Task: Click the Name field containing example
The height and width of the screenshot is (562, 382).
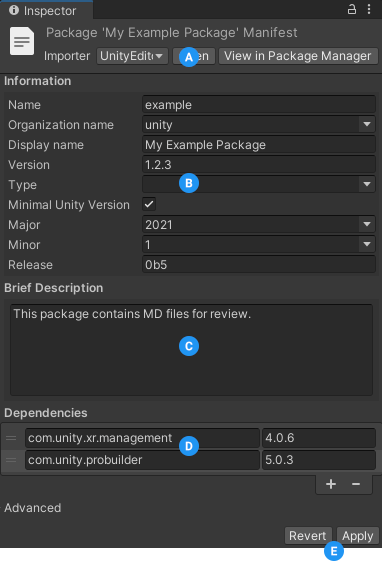Action: (x=259, y=105)
